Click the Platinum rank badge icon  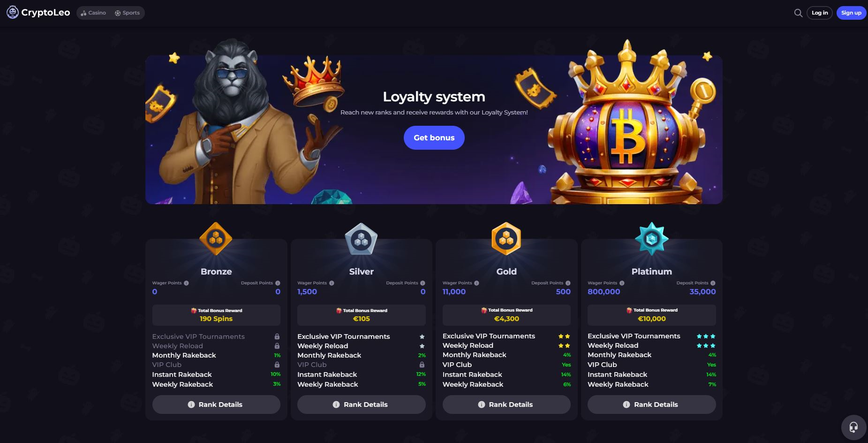click(x=652, y=239)
